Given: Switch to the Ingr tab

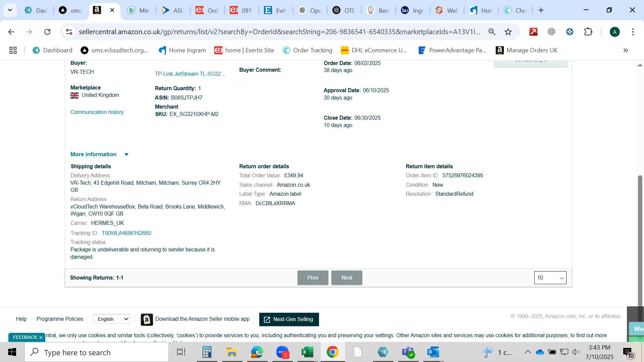Looking at the screenshot, I should click(413, 10).
